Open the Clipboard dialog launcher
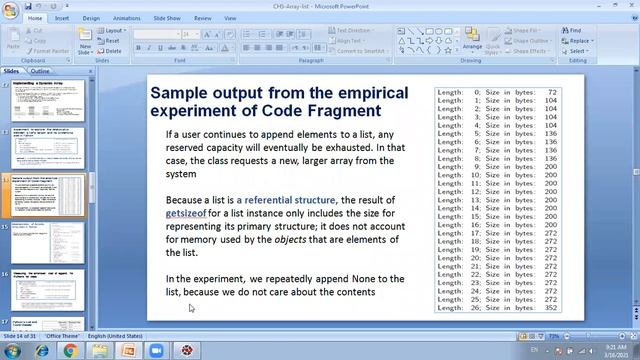 (x=68, y=60)
